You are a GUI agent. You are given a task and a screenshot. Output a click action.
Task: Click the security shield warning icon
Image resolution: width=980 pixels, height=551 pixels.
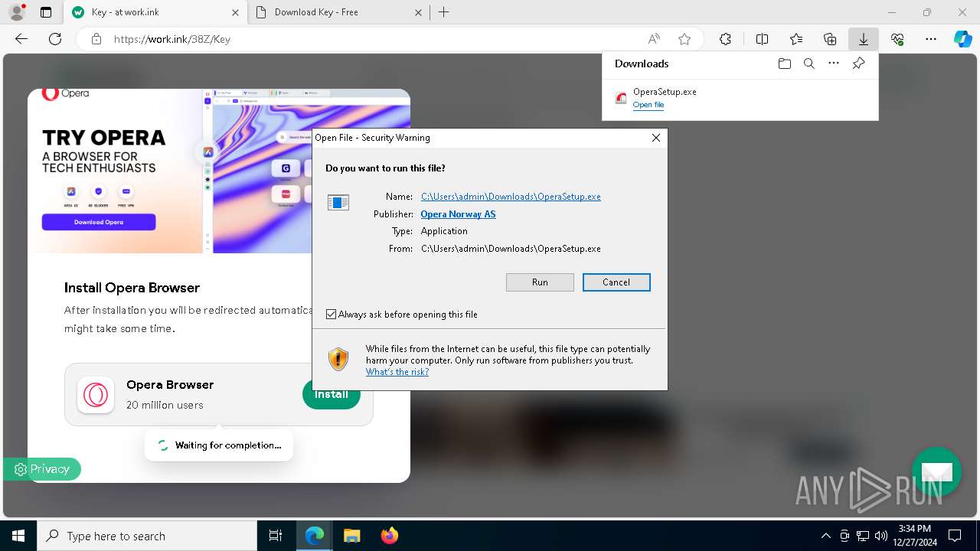[338, 359]
